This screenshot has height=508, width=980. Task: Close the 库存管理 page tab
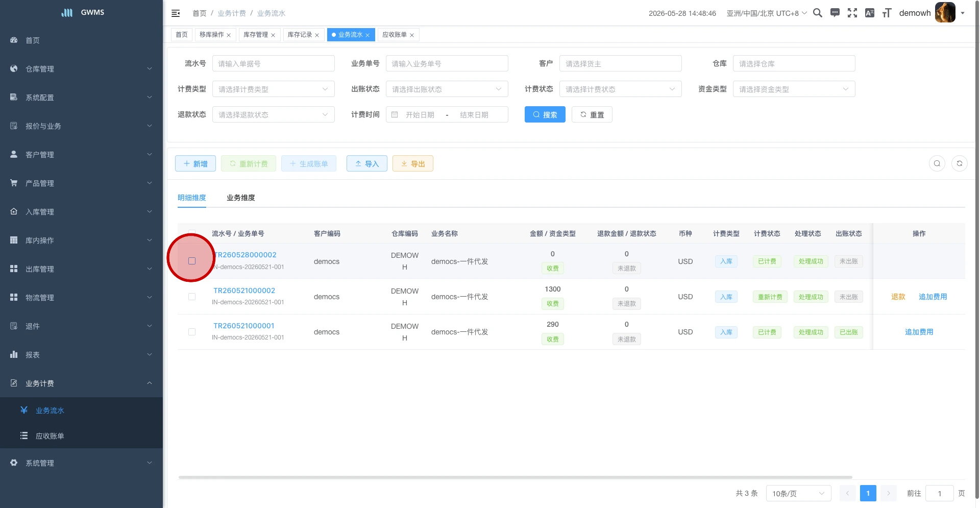pyautogui.click(x=273, y=35)
